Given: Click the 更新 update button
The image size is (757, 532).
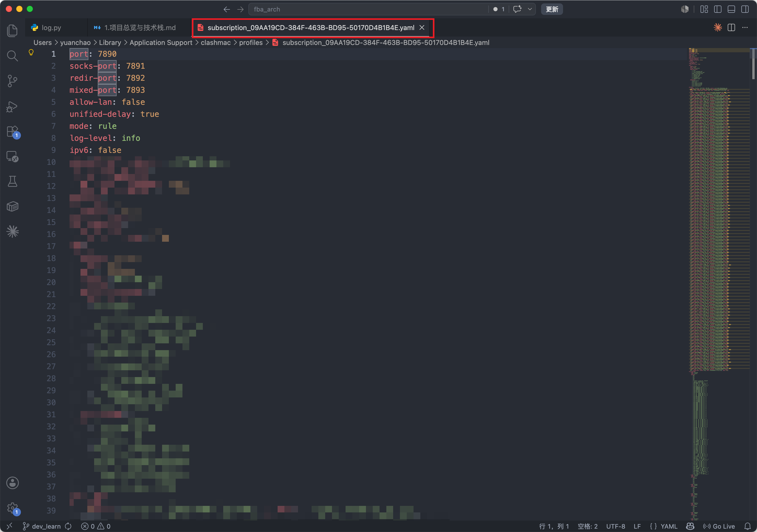Looking at the screenshot, I should [552, 9].
